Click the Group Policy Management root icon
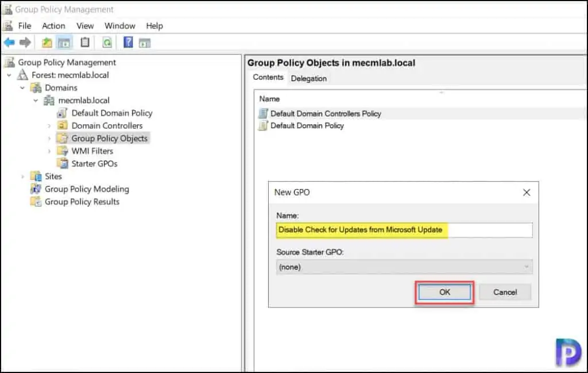 tap(10, 62)
